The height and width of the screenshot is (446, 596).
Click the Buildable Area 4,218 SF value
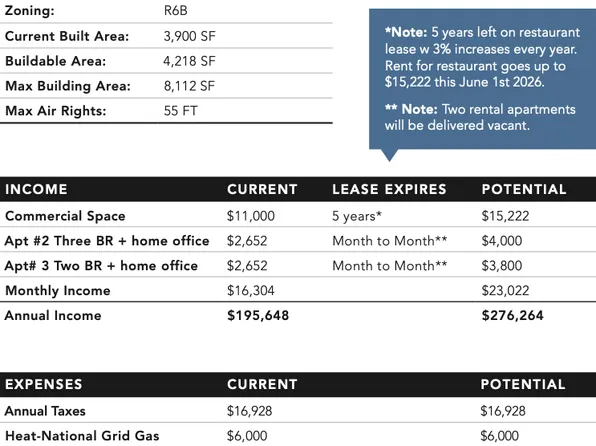click(189, 61)
